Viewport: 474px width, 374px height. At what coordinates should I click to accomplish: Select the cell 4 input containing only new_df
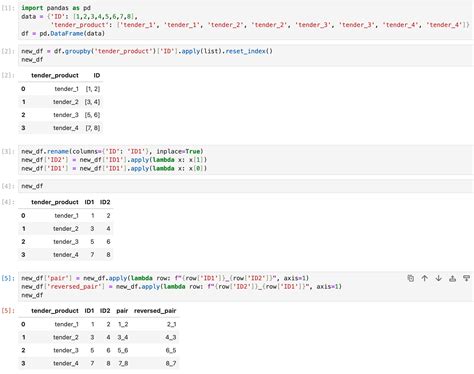[x=246, y=186]
